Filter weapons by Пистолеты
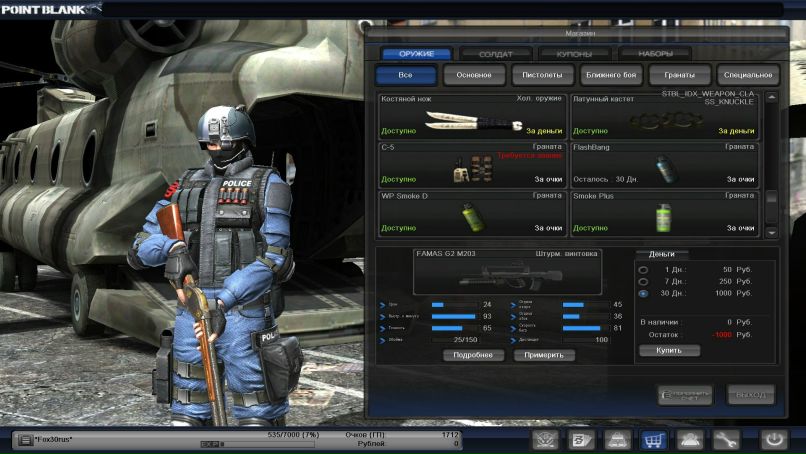This screenshot has width=806, height=454. 543,75
